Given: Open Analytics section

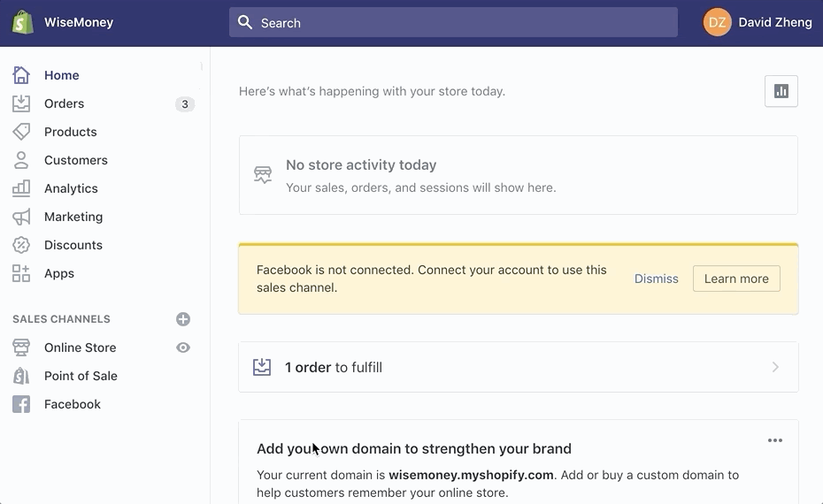Looking at the screenshot, I should (x=71, y=188).
